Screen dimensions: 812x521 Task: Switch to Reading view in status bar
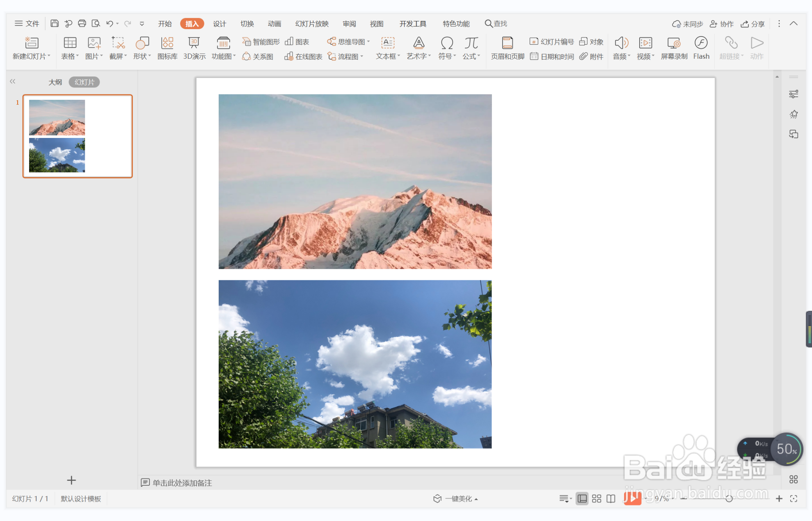pos(611,498)
